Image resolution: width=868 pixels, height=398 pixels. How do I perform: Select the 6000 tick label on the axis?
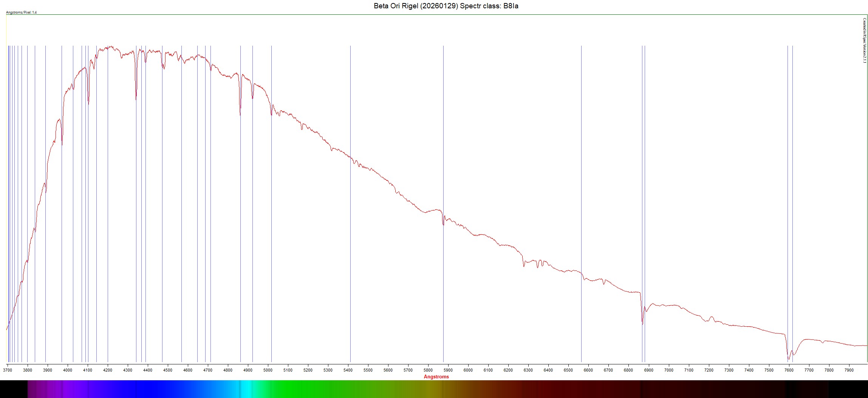click(x=468, y=370)
